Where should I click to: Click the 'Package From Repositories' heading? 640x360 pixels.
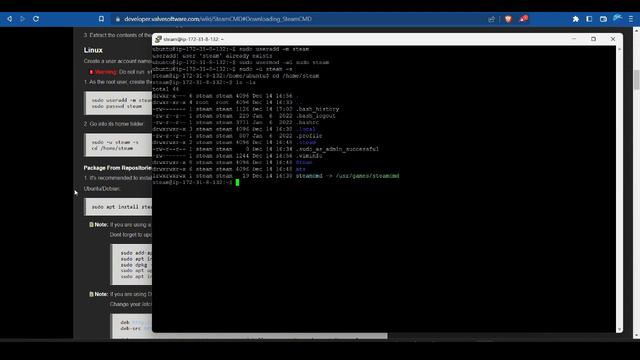[118, 168]
